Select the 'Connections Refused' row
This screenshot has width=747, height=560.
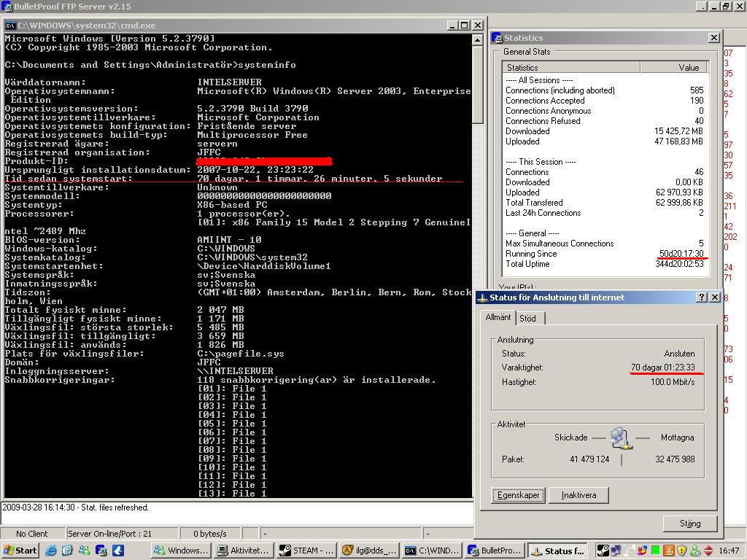coord(605,121)
